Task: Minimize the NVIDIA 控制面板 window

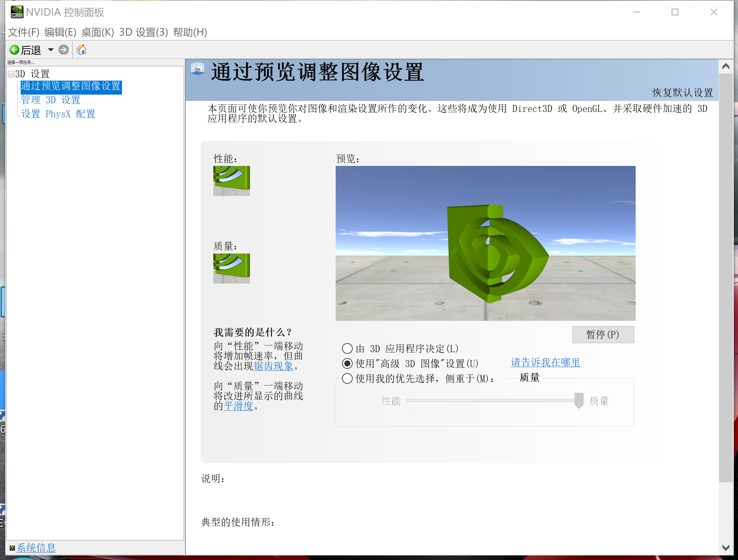Action: click(637, 12)
